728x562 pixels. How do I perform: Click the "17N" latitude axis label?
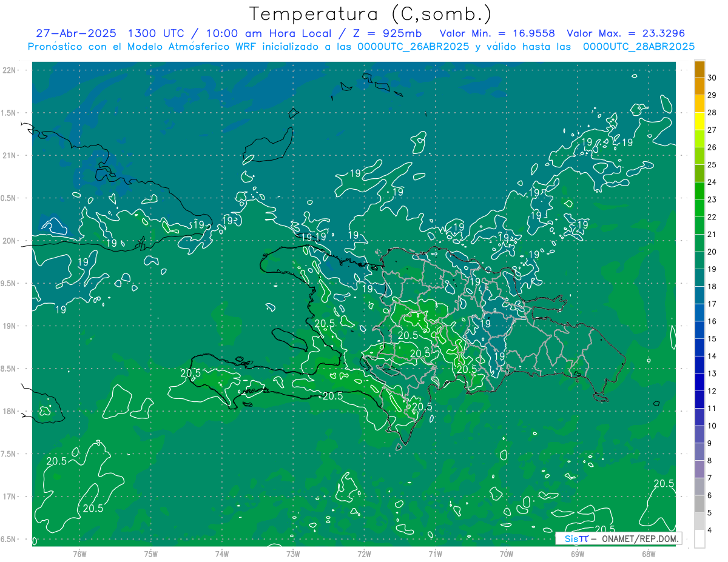tap(10, 497)
